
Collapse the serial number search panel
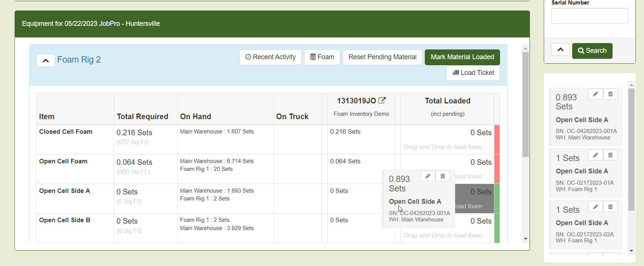(560, 50)
